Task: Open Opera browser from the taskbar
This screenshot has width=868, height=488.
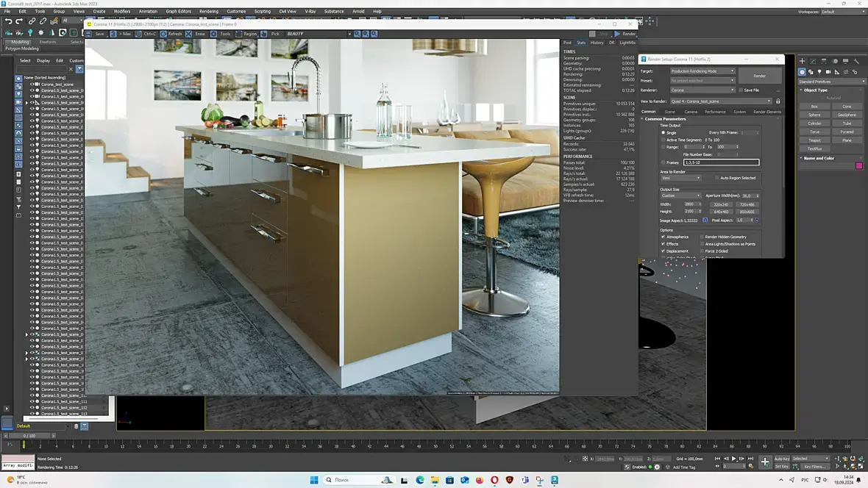Action: (x=494, y=480)
